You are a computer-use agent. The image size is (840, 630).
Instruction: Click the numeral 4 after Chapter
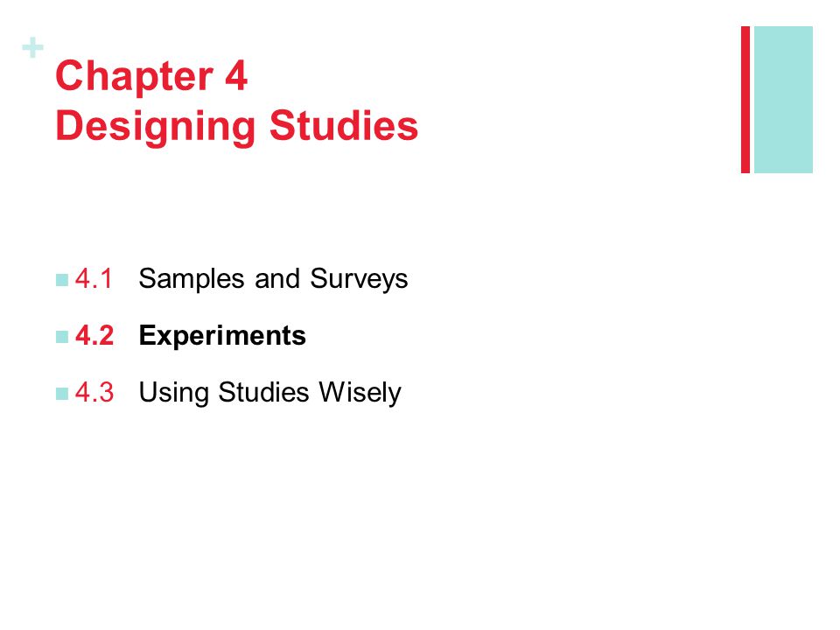236,76
